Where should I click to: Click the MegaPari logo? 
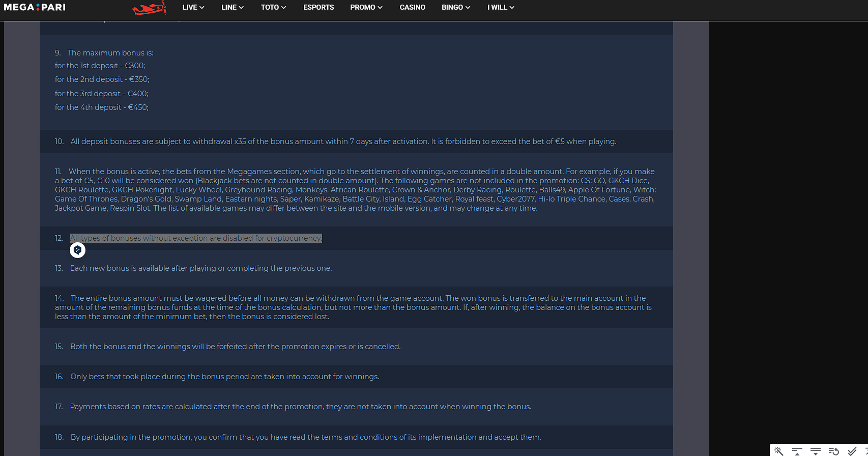coord(35,7)
